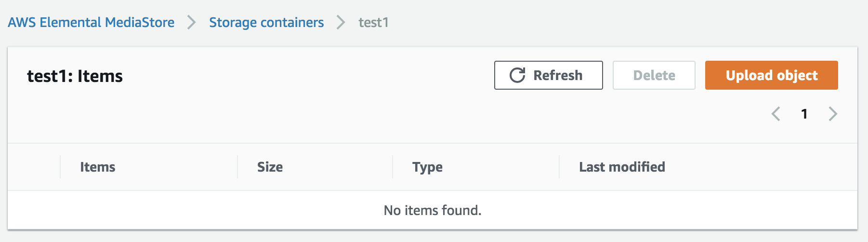This screenshot has height=242, width=868.
Task: Click the circular refresh arrow icon
Action: coord(517,75)
